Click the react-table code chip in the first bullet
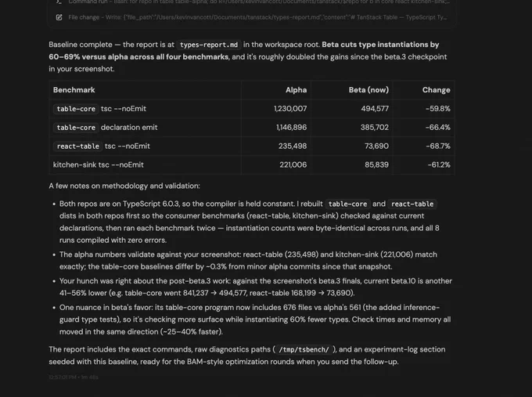The height and width of the screenshot is (397, 532). 412,204
